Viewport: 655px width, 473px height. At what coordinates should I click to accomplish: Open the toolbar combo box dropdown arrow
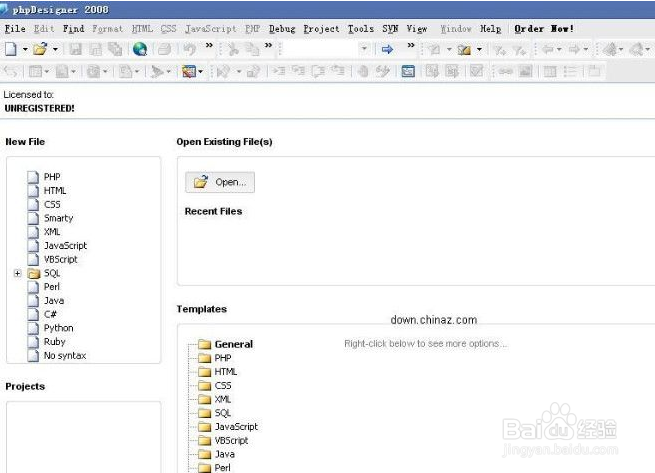(364, 49)
